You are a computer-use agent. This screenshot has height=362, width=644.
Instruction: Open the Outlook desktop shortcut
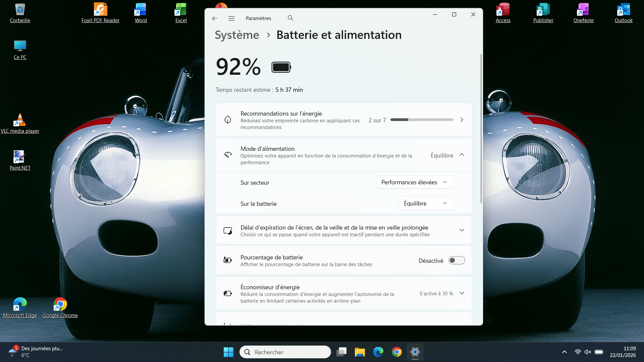(x=624, y=13)
